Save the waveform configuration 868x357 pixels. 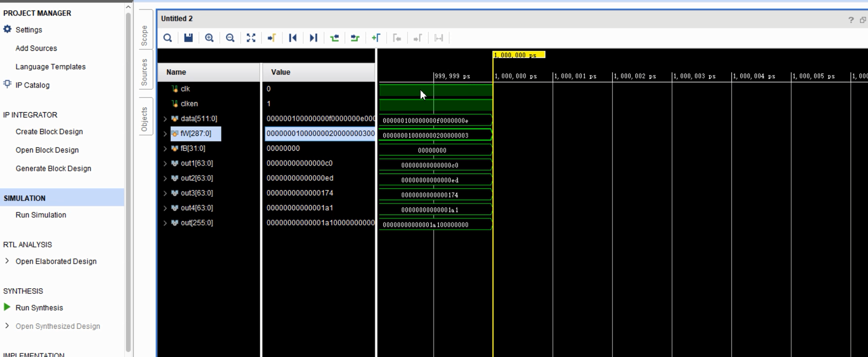tap(188, 38)
